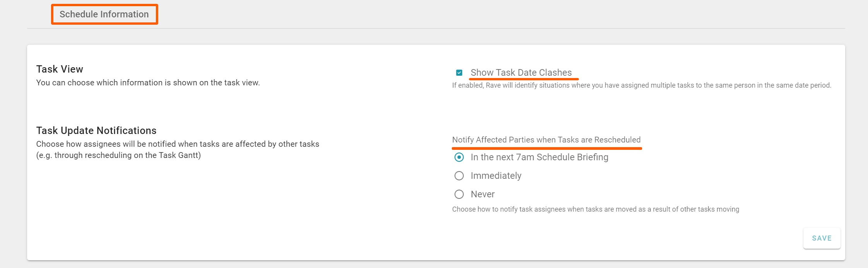Click the "Never" option label text

pyautogui.click(x=482, y=194)
